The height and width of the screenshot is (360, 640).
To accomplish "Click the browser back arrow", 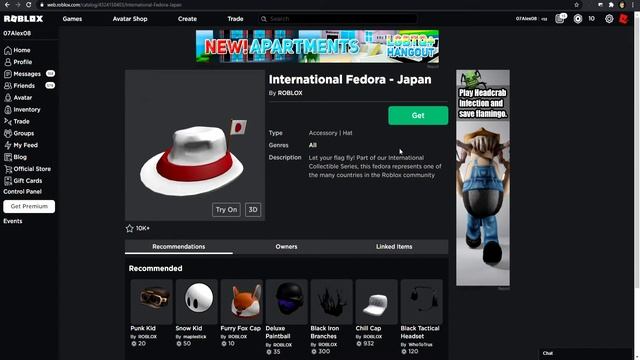I will coord(7,4).
